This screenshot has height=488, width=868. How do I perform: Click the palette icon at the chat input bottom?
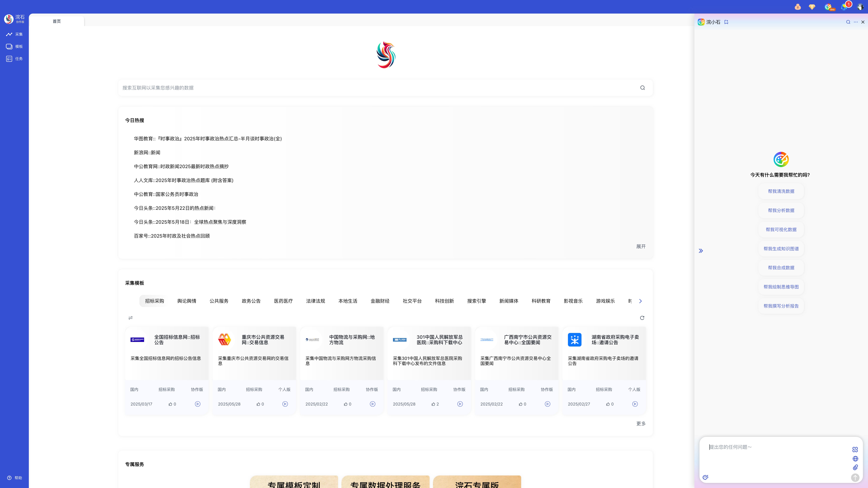705,477
